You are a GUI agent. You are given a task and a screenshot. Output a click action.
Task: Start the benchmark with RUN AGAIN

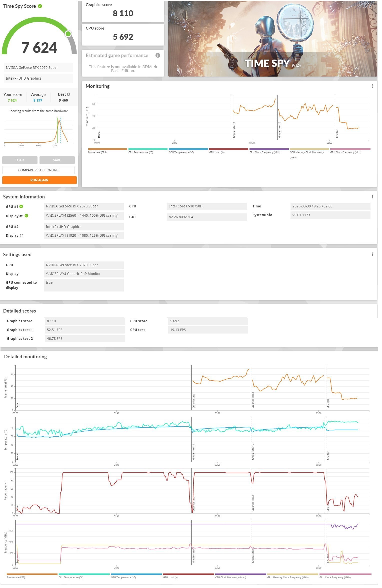39,180
